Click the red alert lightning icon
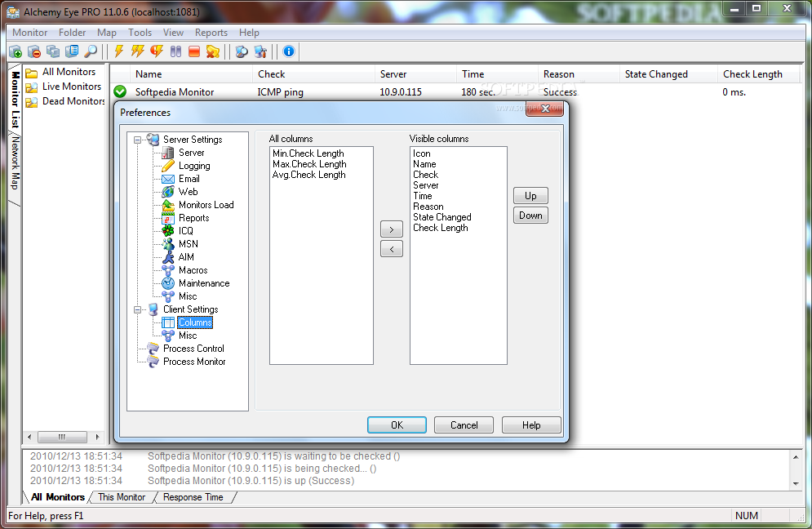The image size is (812, 529). [x=157, y=51]
